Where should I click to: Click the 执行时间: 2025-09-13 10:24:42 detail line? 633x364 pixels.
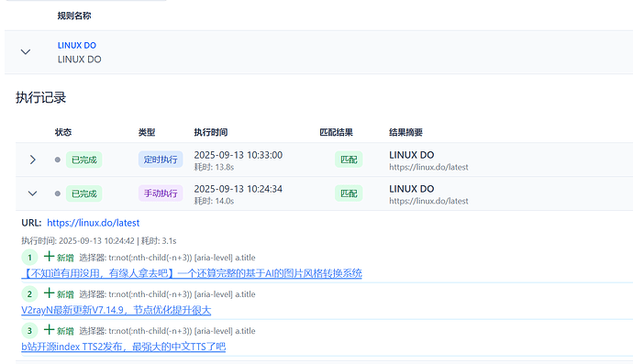point(99,241)
